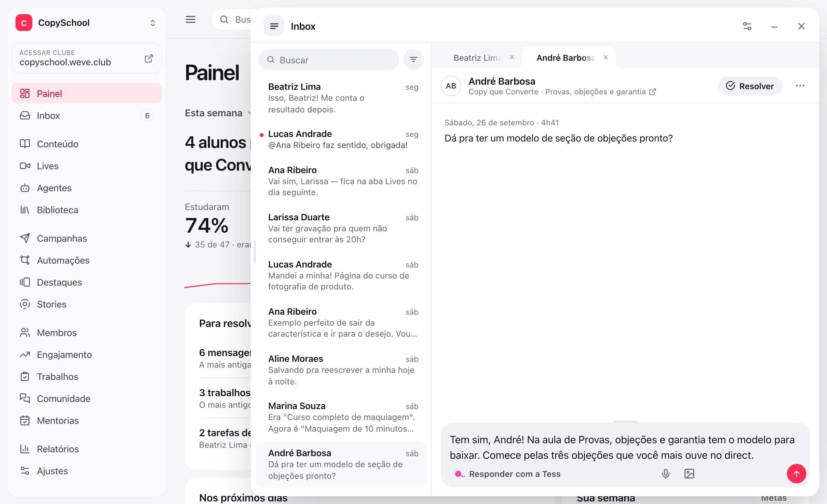The height and width of the screenshot is (504, 827).
Task: Click the Automações workflow icon
Action: 25,260
